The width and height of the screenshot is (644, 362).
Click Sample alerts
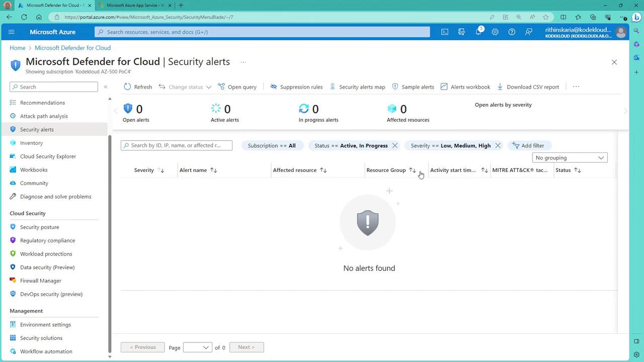[x=413, y=86]
